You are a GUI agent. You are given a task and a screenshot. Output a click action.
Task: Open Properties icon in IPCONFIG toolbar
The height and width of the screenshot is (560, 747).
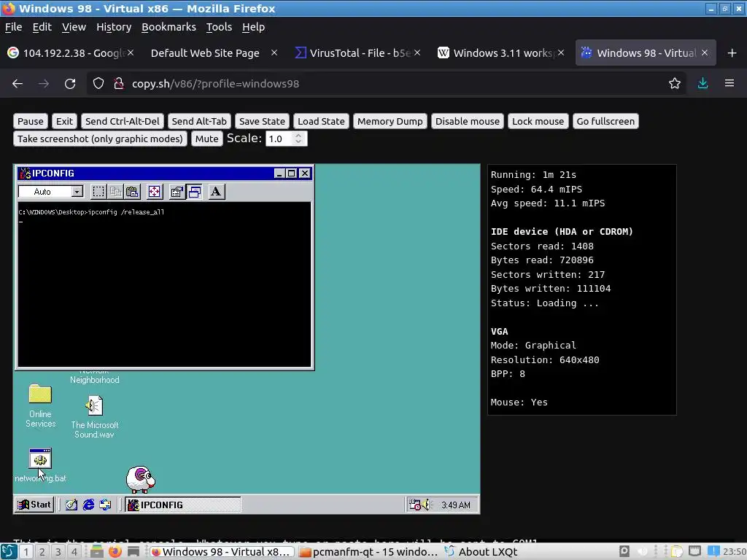pos(177,192)
